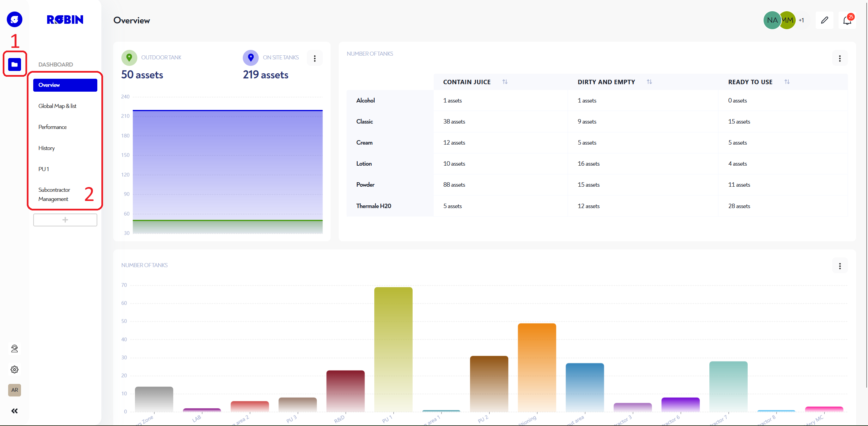Screen dimensions: 868x426
Task: Click the AR user avatar
Action: [x=15, y=390]
